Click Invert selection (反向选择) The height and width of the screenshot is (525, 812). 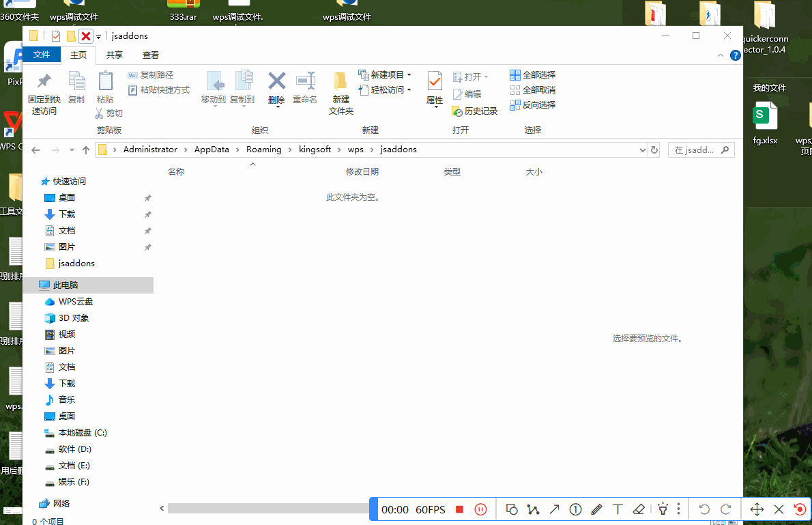coord(532,105)
